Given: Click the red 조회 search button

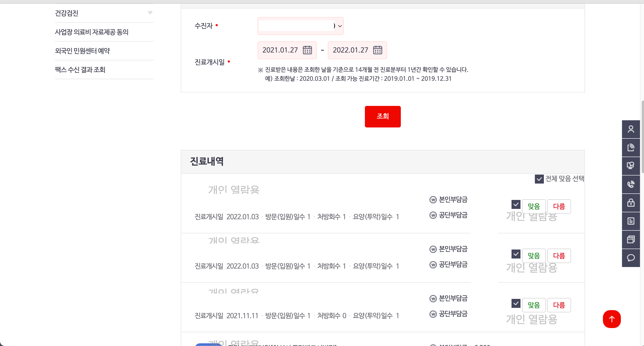Looking at the screenshot, I should coord(382,116).
